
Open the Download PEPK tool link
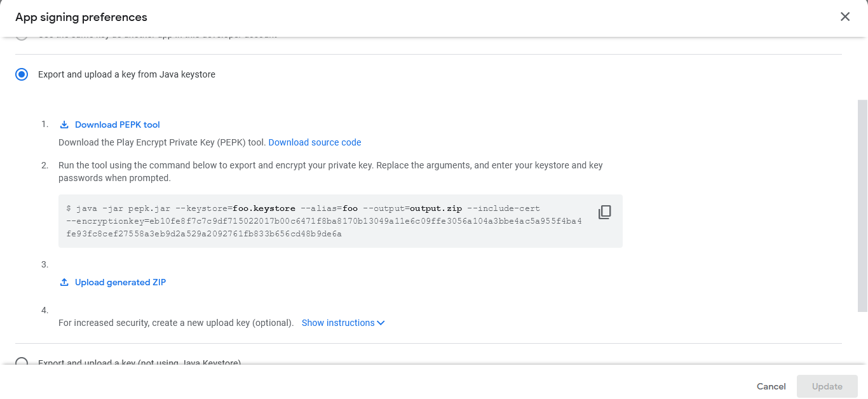coord(118,125)
